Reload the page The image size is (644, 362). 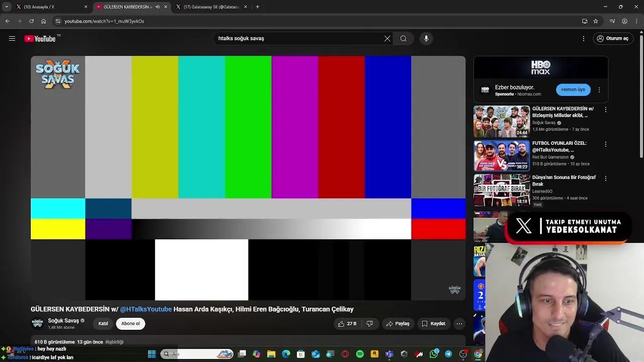[31, 21]
